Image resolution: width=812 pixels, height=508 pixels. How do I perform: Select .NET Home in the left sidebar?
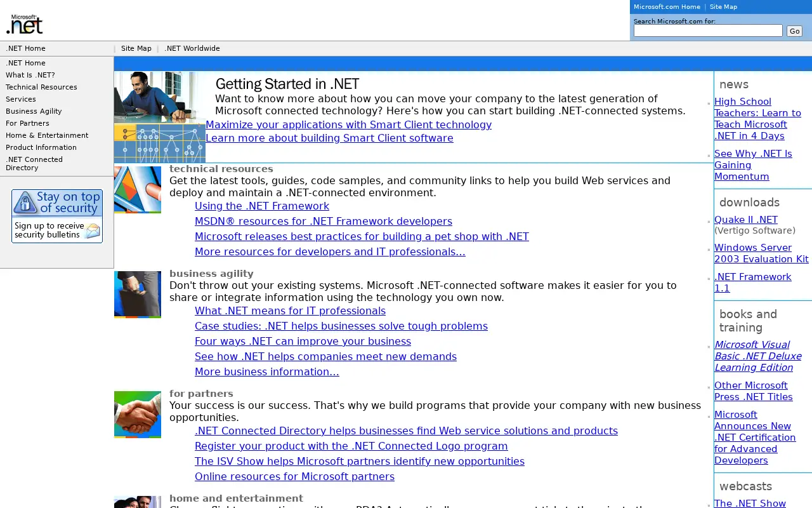pyautogui.click(x=25, y=63)
